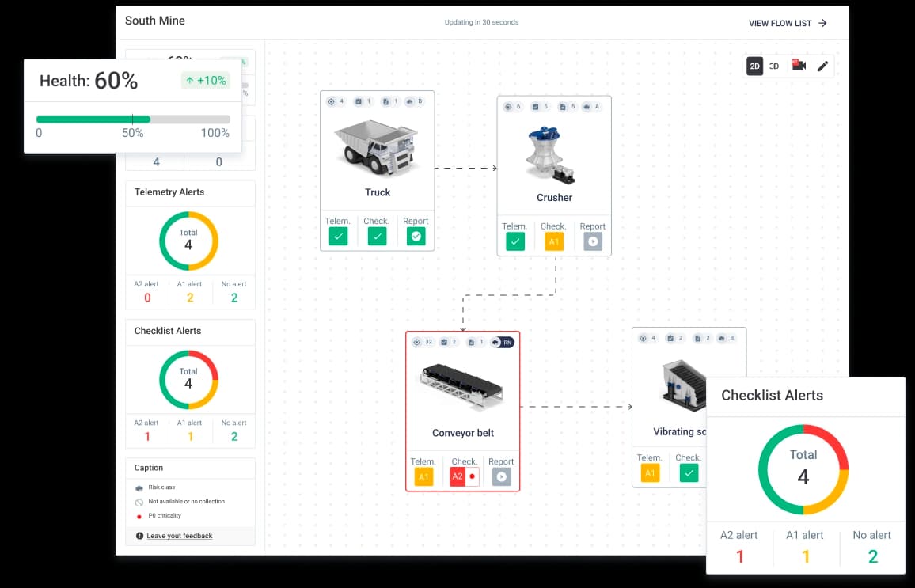
Task: Switch to 2D view mode
Action: click(x=754, y=66)
